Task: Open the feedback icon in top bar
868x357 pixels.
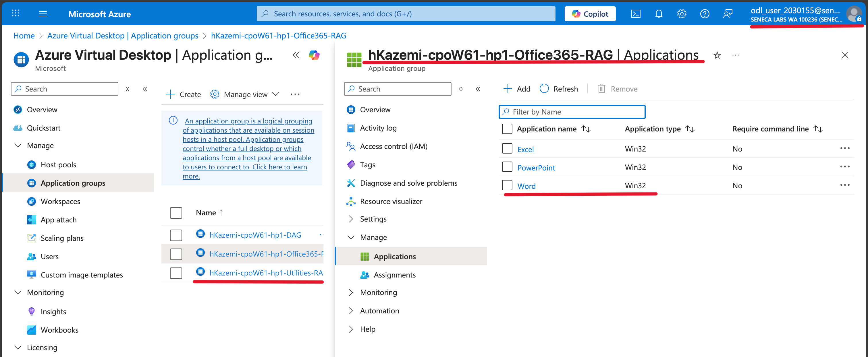Action: coord(728,14)
